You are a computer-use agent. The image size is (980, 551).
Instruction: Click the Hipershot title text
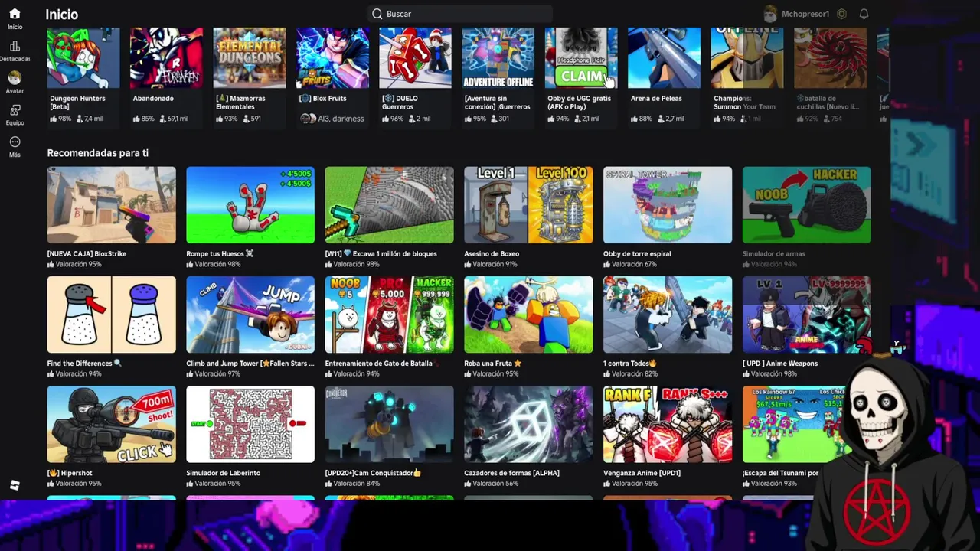click(x=70, y=473)
